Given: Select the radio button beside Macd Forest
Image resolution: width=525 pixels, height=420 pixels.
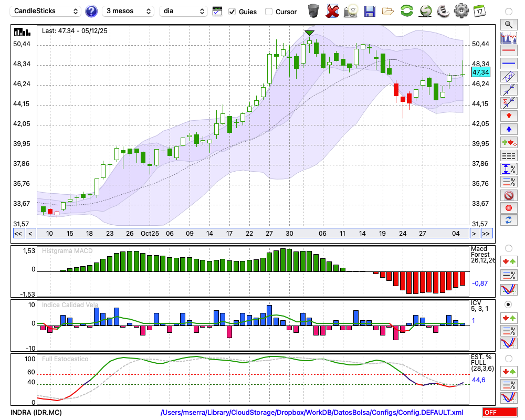Looking at the screenshot, I should click(508, 248).
